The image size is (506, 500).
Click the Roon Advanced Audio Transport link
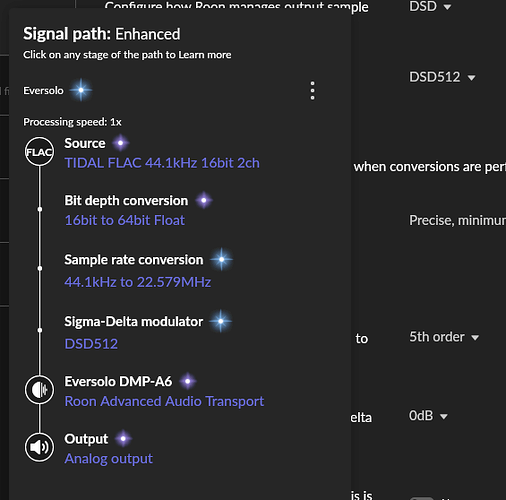pyautogui.click(x=164, y=401)
